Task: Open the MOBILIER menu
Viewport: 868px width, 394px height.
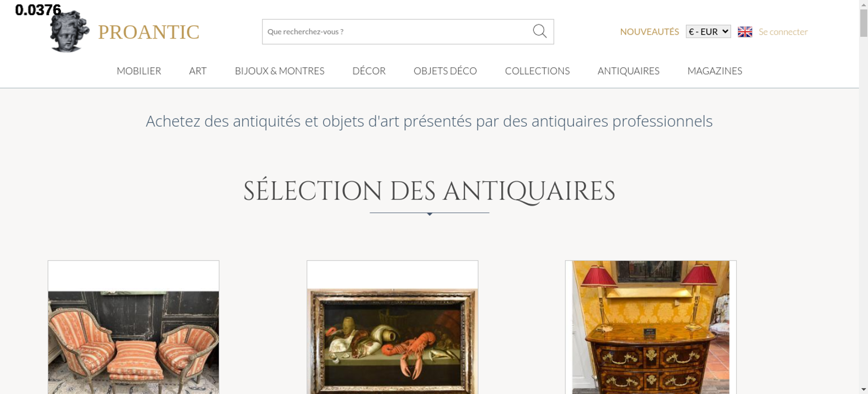Action: coord(139,71)
